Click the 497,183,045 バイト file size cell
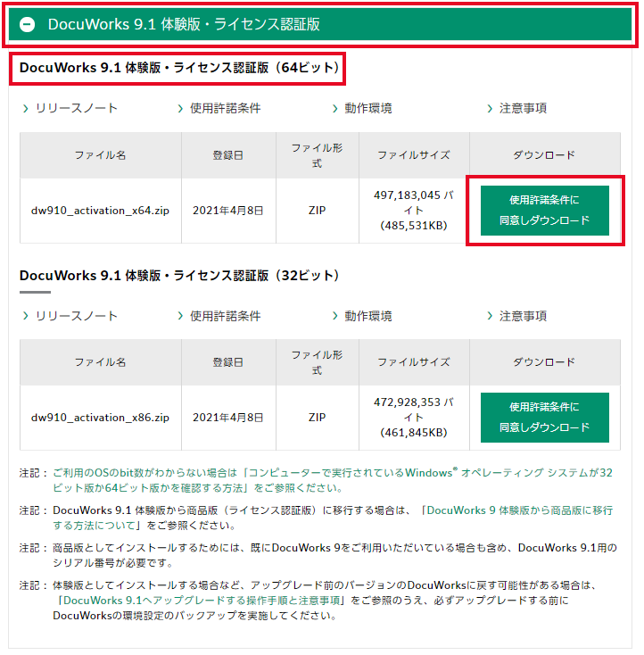644x655 pixels. [x=414, y=211]
